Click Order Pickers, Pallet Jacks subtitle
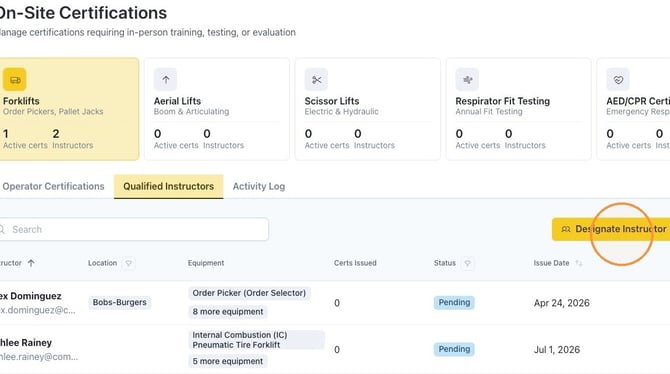Viewport: 670px width, 374px height. pyautogui.click(x=53, y=112)
